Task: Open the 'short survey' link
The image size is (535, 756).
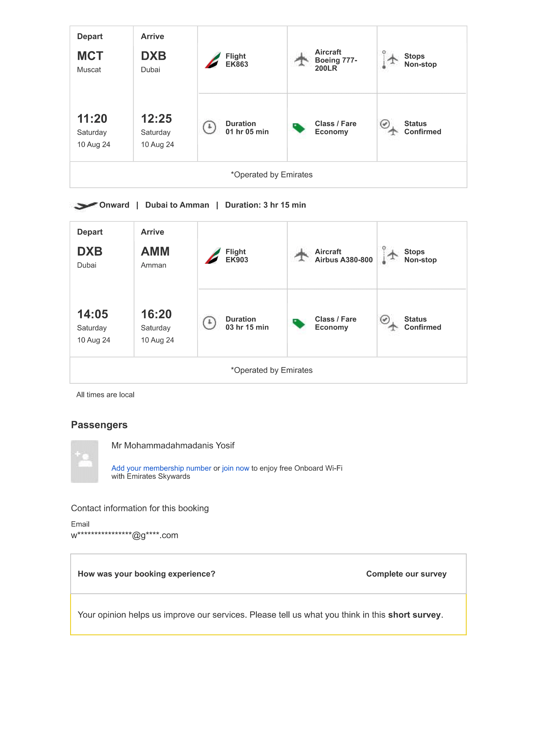Action: (x=414, y=614)
